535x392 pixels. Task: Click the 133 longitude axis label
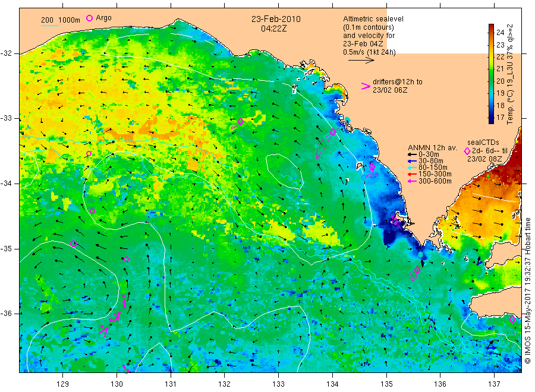point(278,384)
